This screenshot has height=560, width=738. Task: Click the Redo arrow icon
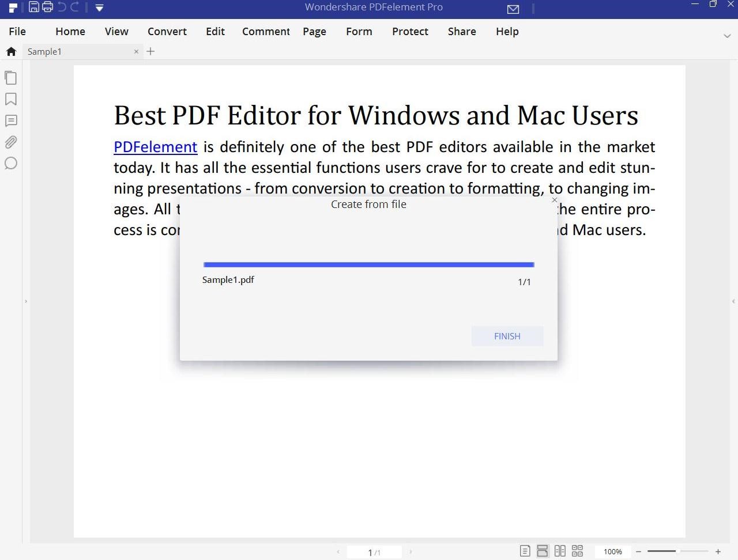coord(75,7)
